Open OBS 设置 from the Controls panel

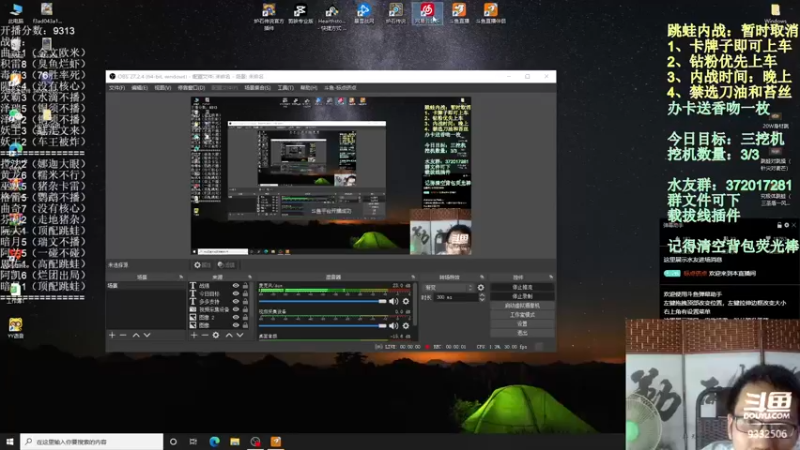522,324
